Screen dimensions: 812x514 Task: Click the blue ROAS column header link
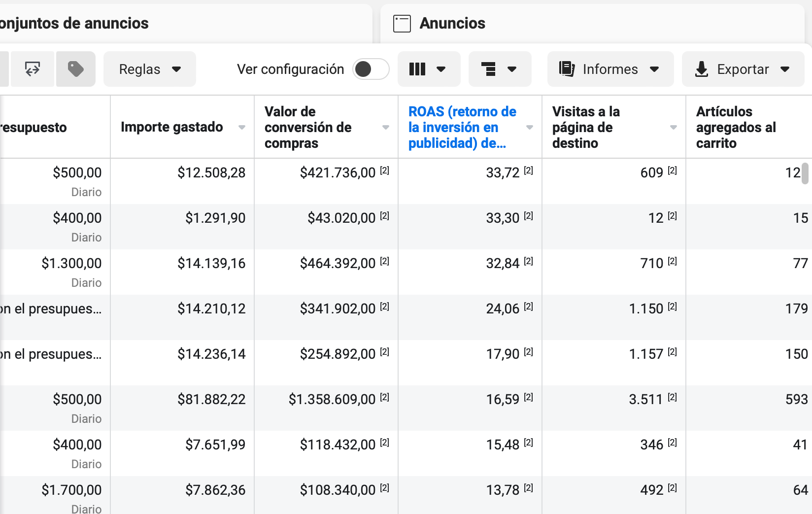click(462, 127)
